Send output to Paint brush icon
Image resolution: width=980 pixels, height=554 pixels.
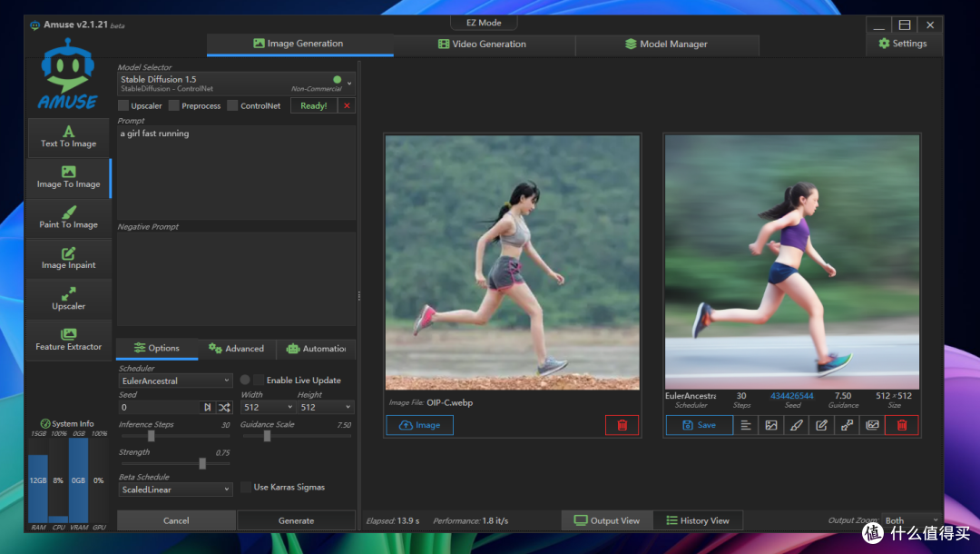(x=797, y=425)
